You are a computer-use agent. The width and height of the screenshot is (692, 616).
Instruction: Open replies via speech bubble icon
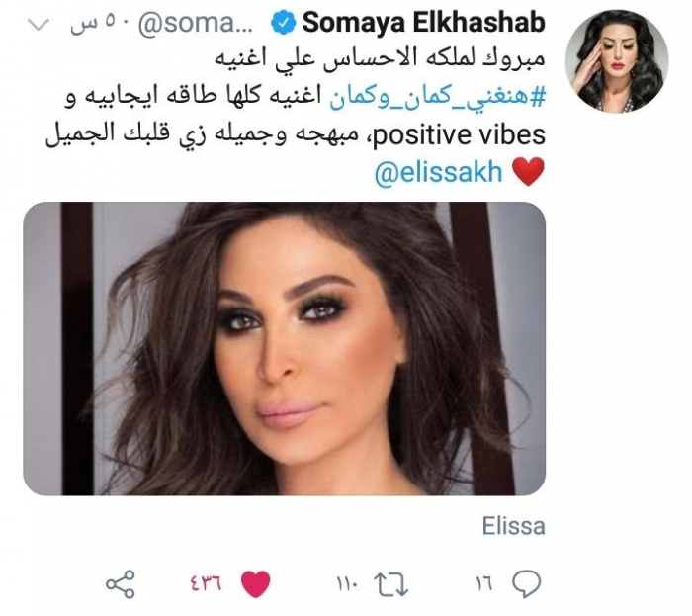coord(527,583)
